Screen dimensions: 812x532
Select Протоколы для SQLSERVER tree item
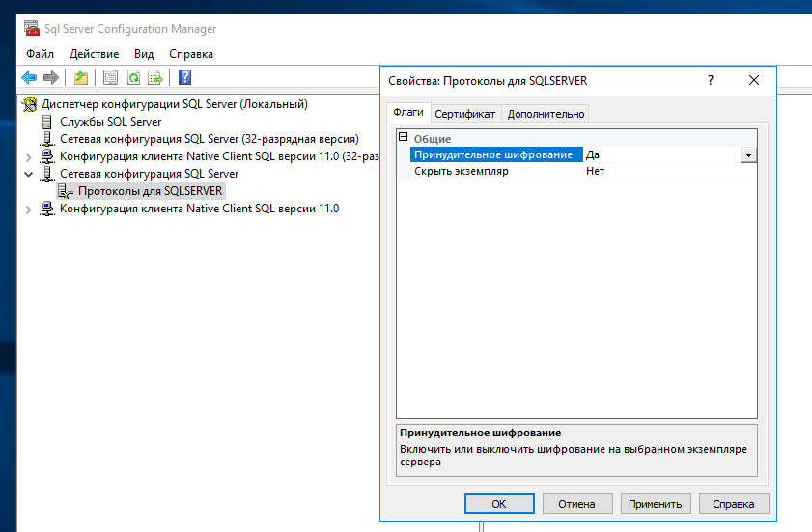[151, 191]
